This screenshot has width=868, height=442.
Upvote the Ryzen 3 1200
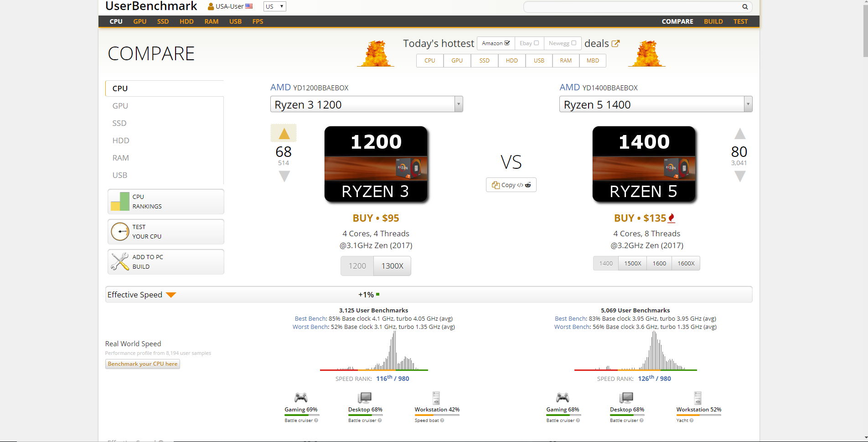[284, 134]
